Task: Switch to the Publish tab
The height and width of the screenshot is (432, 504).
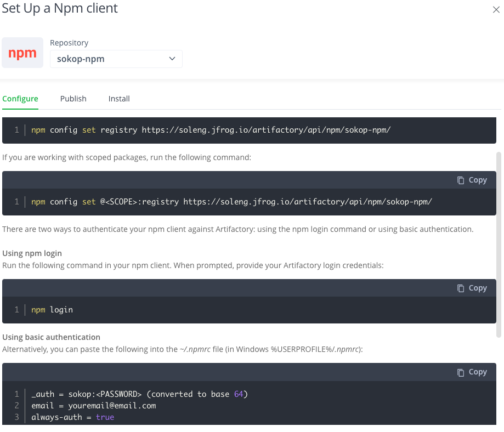Action: 73,99
